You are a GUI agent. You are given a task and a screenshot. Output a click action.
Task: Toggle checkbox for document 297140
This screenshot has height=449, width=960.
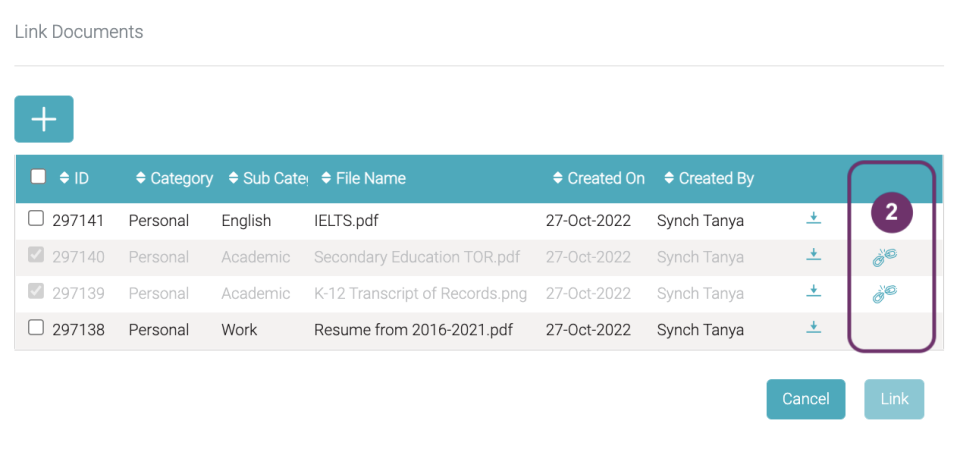(36, 255)
